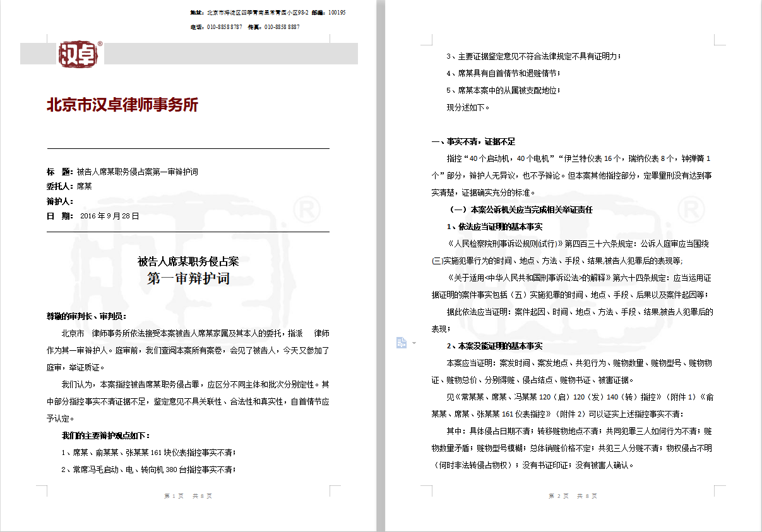Image resolution: width=762 pixels, height=532 pixels.
Task: Open the dropdown arrow next to the paragraph layout icon
Action: tap(414, 343)
